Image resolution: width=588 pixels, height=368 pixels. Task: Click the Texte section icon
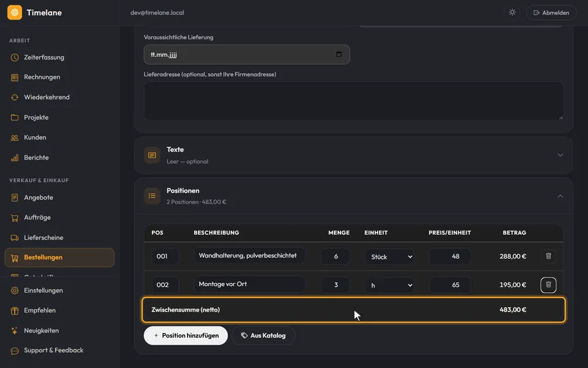(x=153, y=155)
